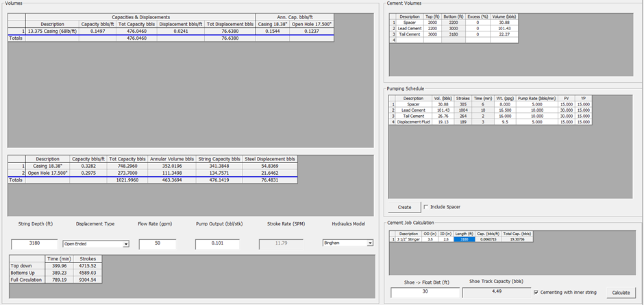Uncheck Cementing with inner string
644x305 pixels.
pyautogui.click(x=536, y=293)
